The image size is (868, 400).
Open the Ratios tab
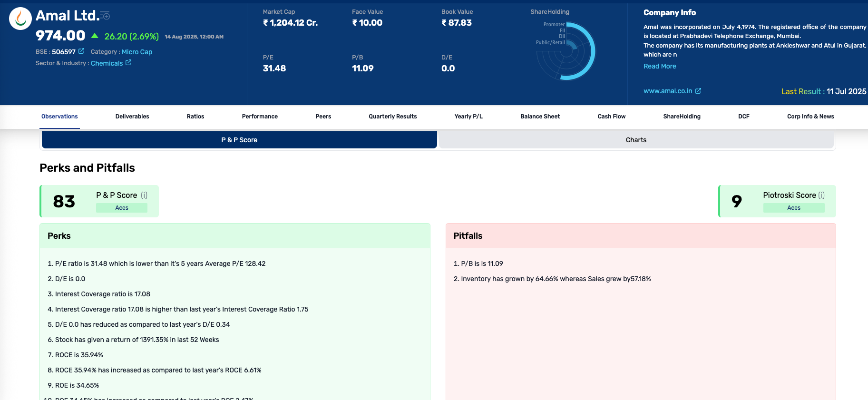195,117
